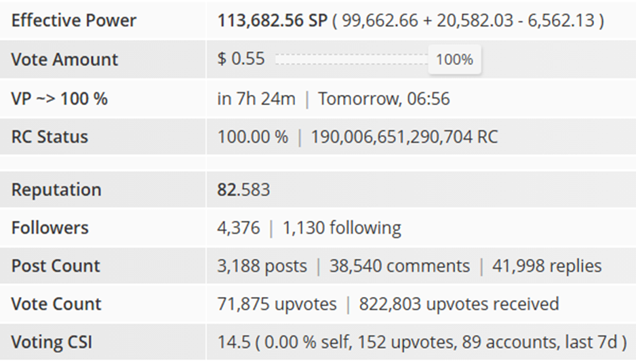Click the Tomorrow, 06:56 recharge time
This screenshot has height=364, width=636.
pos(384,98)
